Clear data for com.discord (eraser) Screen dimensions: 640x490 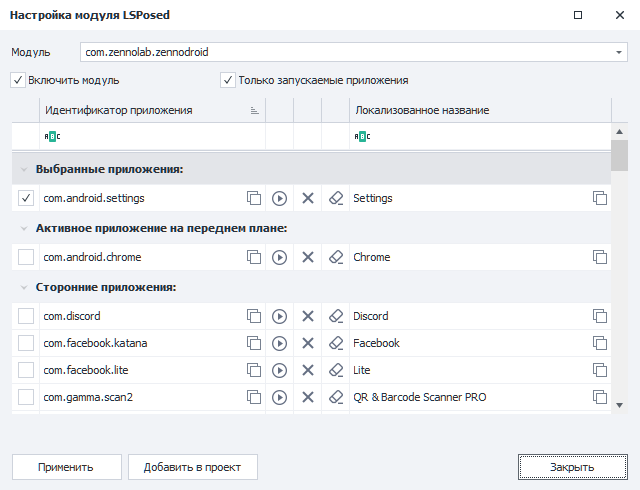pos(336,316)
